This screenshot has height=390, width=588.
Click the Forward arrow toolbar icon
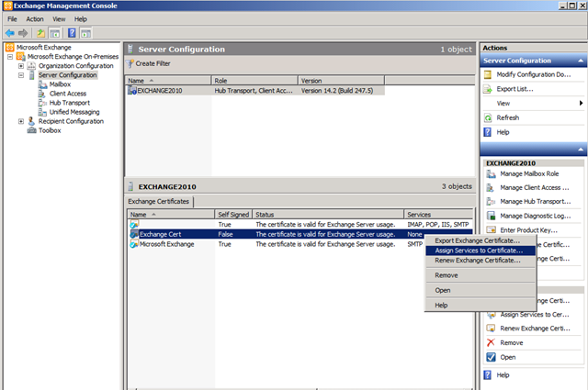(x=23, y=33)
